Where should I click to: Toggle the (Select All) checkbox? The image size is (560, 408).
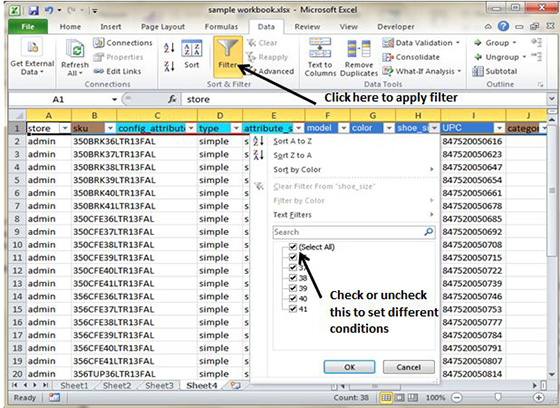click(293, 247)
